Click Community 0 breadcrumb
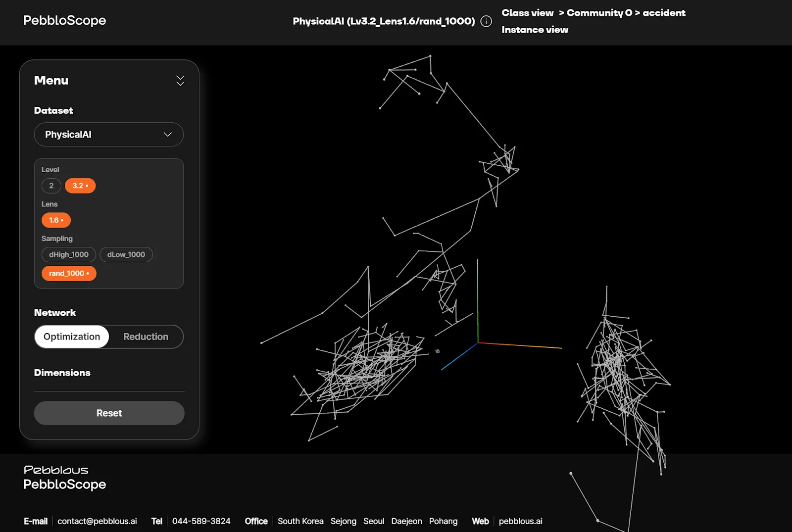The width and height of the screenshot is (792, 532). point(599,13)
